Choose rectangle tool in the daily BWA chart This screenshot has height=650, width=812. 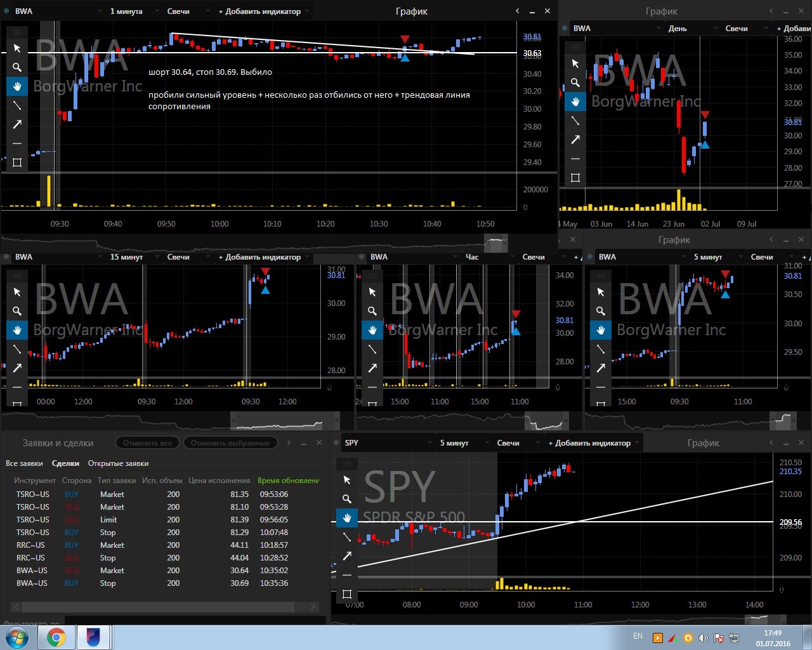[x=575, y=178]
